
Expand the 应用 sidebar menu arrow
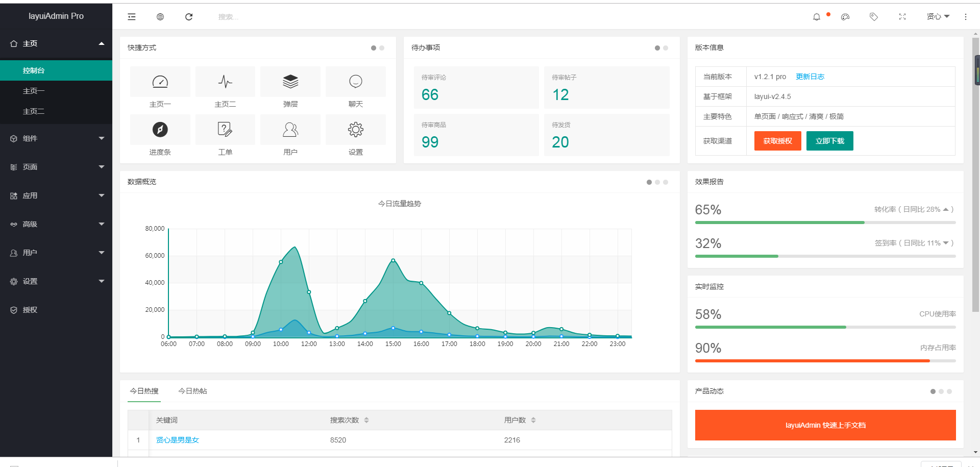102,195
